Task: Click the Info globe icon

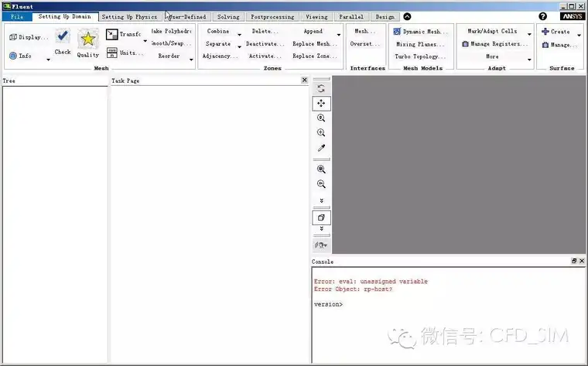Action: (x=13, y=56)
